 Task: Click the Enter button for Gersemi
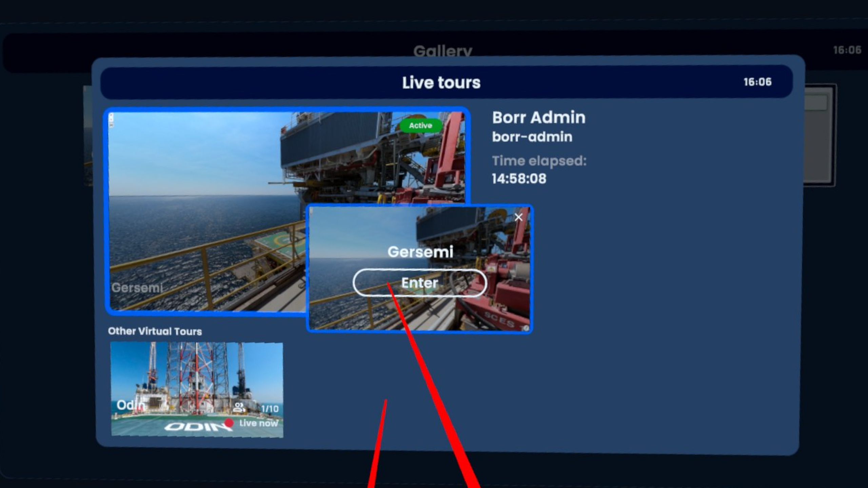pyautogui.click(x=420, y=283)
